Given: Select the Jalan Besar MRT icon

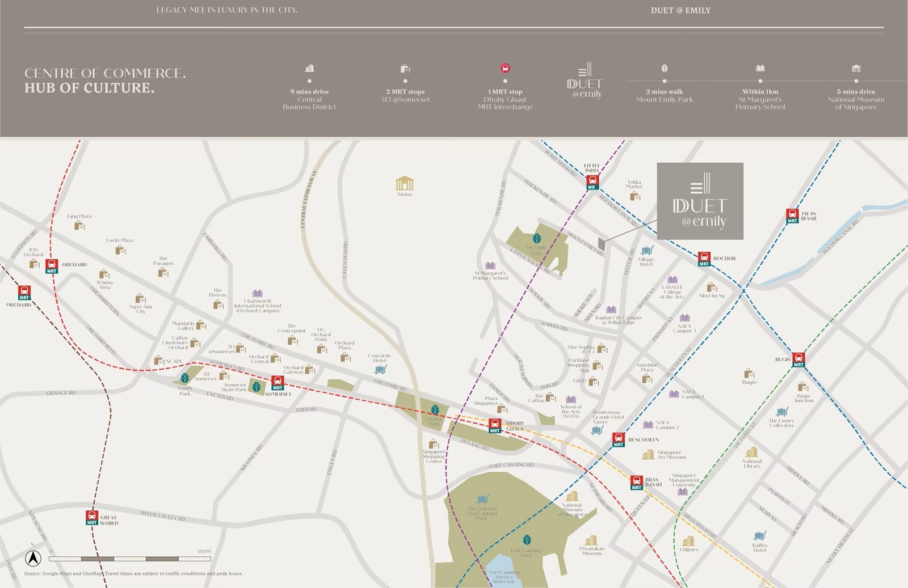Looking at the screenshot, I should tap(792, 216).
